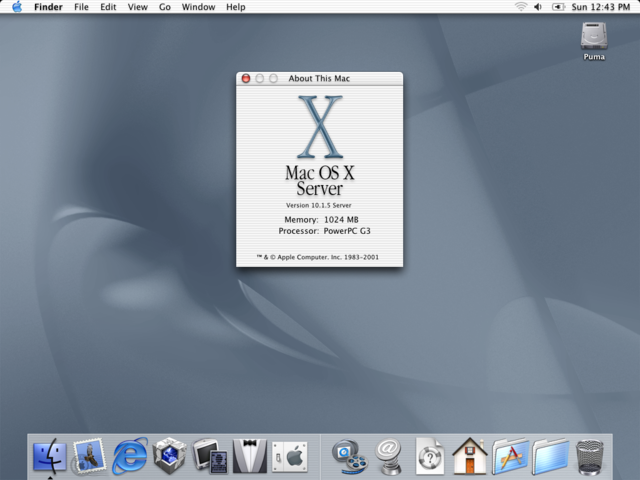The image size is (640, 480).
Task: Open the Window menu
Action: [x=198, y=7]
